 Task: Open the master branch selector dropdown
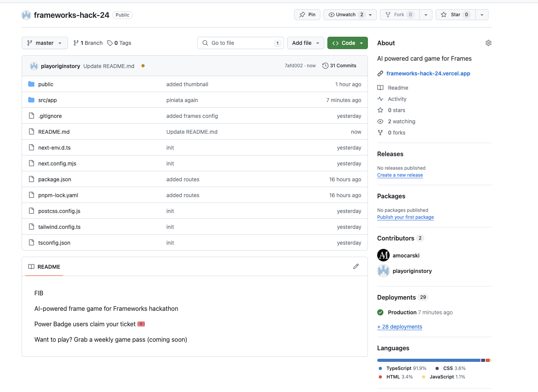tap(45, 43)
